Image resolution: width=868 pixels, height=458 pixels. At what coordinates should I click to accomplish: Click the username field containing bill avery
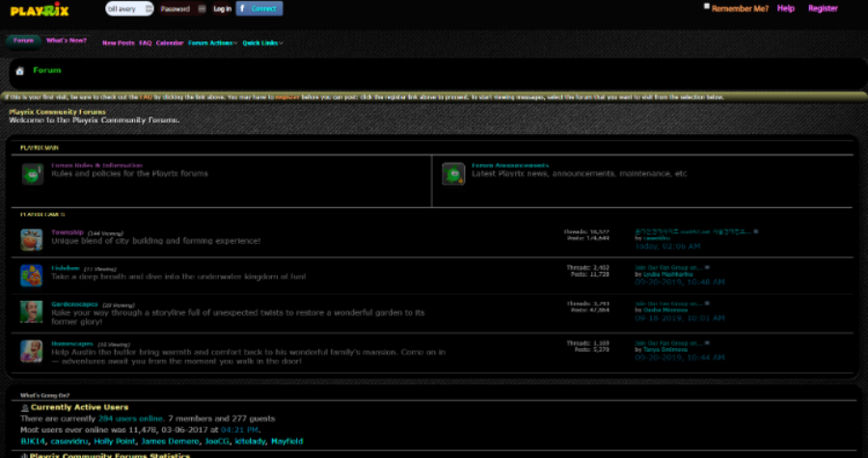129,9
